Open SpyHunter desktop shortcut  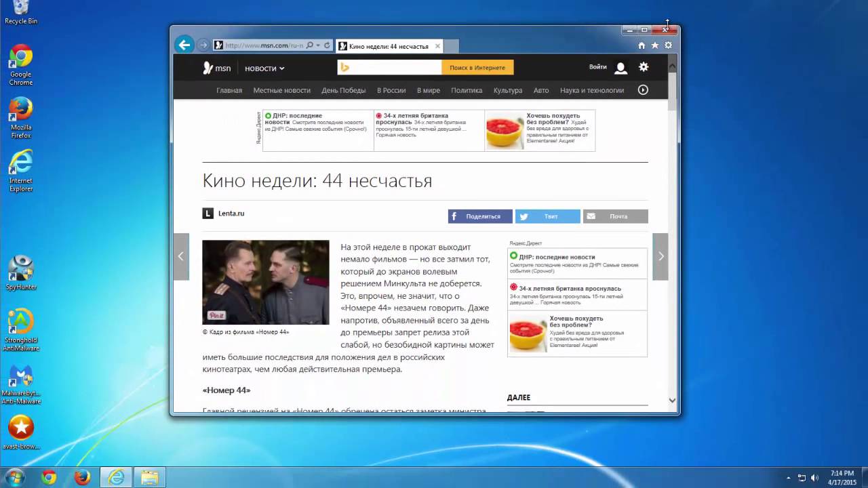21,273
